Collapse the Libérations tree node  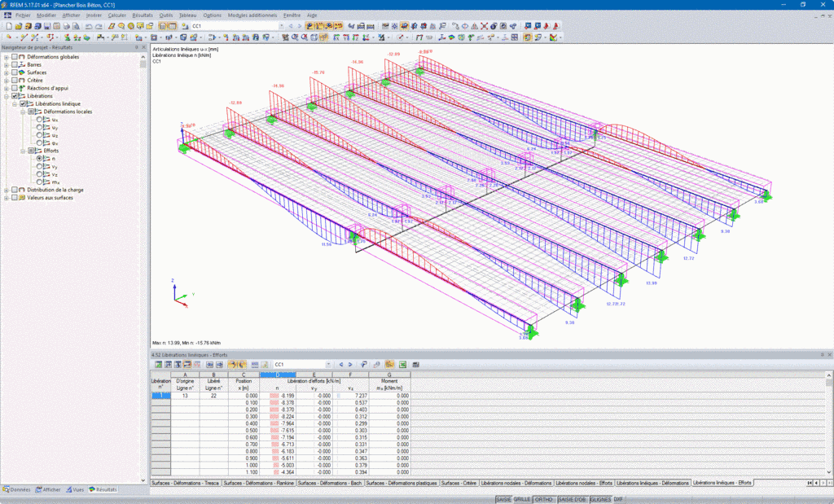tap(7, 96)
